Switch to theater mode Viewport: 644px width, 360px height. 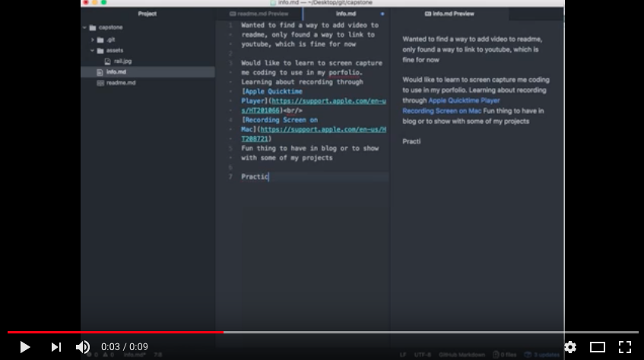point(598,347)
